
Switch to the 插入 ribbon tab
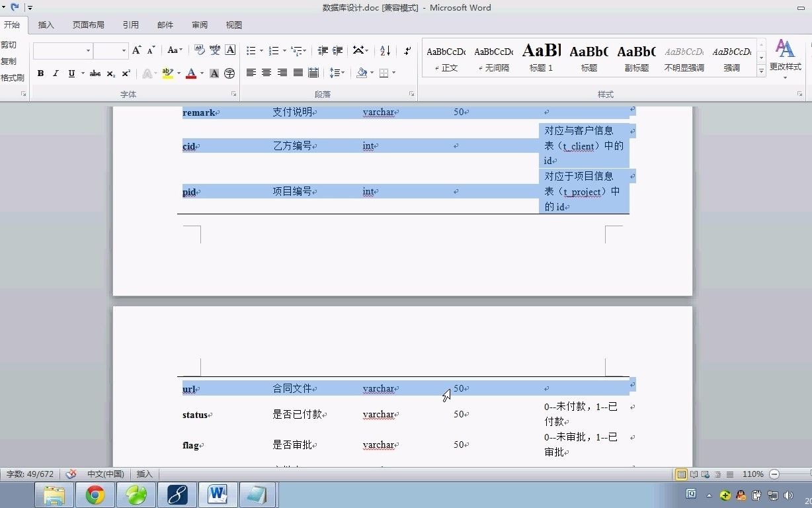coord(46,24)
